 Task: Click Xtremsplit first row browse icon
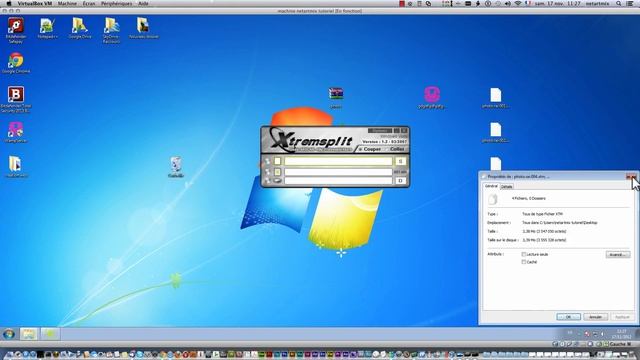click(x=267, y=161)
